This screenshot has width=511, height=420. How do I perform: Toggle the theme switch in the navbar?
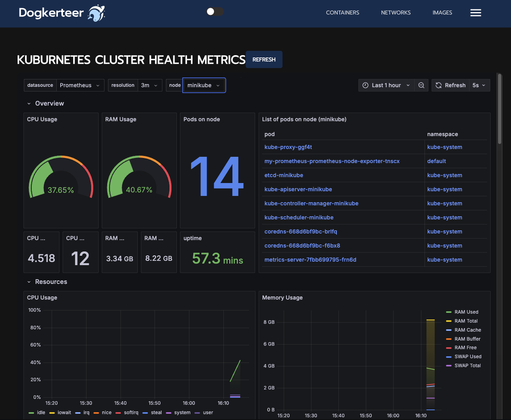[214, 12]
